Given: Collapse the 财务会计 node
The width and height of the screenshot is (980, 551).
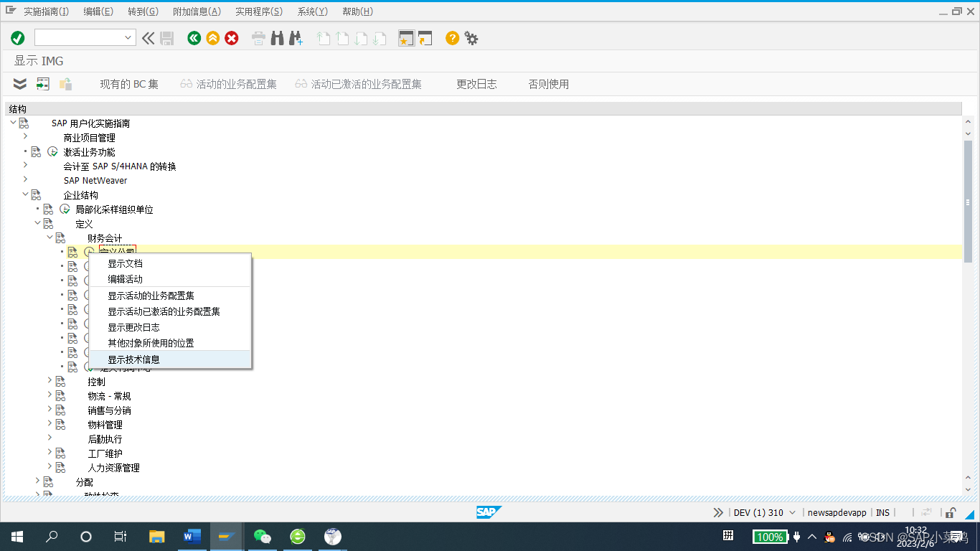Looking at the screenshot, I should click(x=50, y=237).
